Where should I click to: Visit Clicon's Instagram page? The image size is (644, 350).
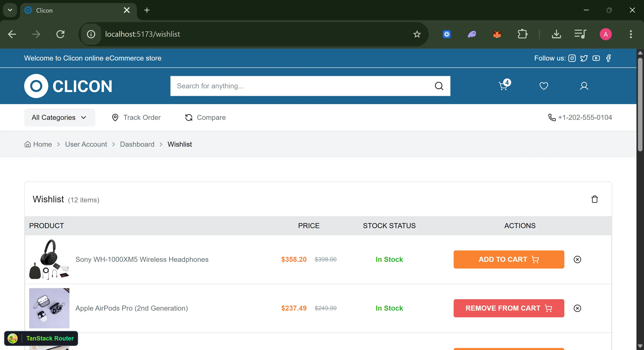[572, 58]
